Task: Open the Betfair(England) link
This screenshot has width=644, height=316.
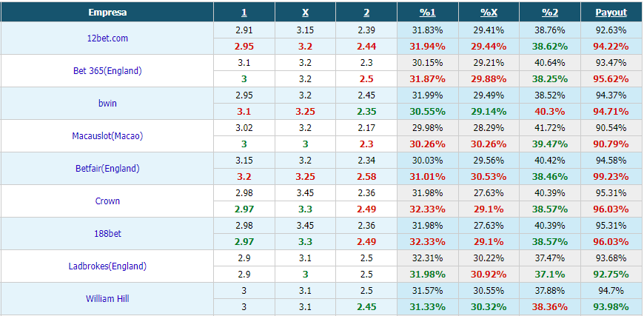Action: (x=107, y=168)
